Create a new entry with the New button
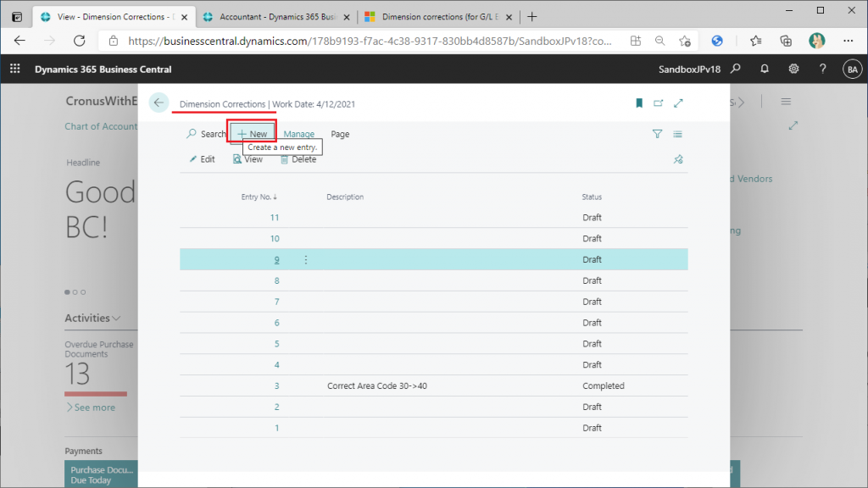 (x=252, y=134)
